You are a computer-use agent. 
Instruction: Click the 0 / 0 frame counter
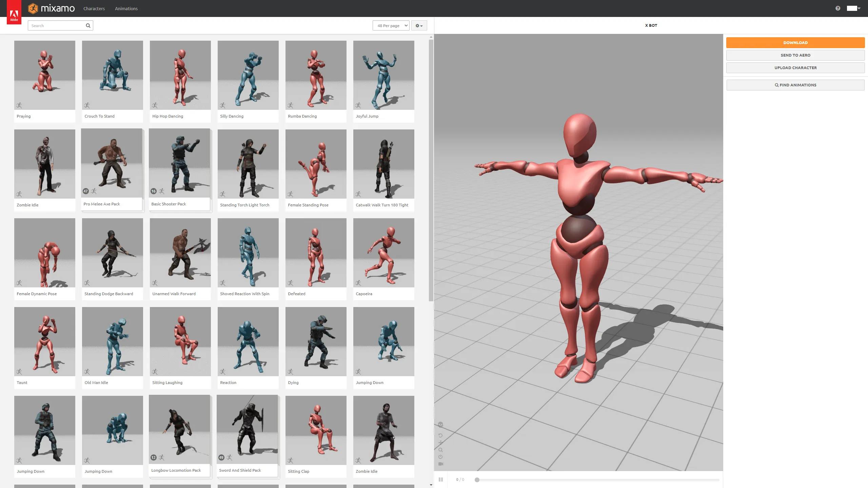460,480
